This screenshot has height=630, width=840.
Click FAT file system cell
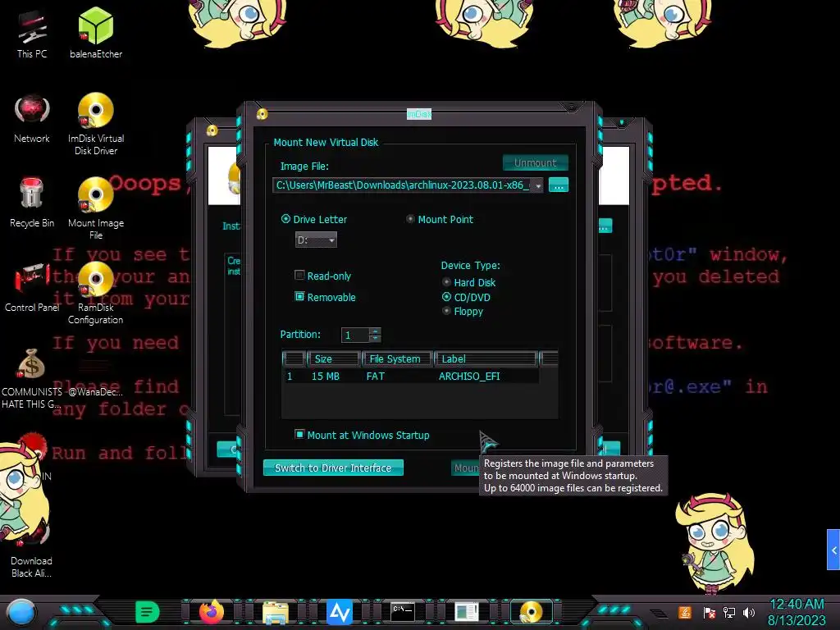click(x=376, y=376)
